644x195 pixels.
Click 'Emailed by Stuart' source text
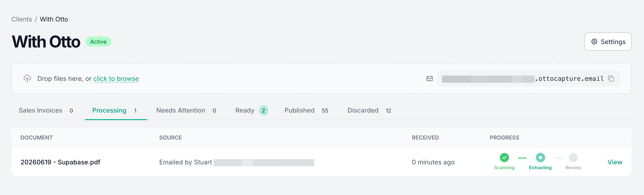(x=185, y=162)
